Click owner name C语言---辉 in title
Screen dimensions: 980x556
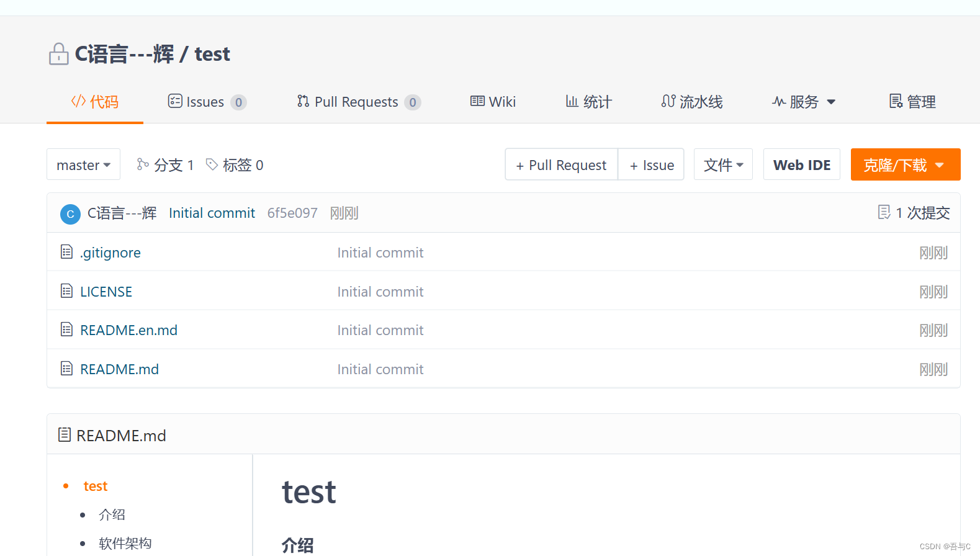point(124,54)
